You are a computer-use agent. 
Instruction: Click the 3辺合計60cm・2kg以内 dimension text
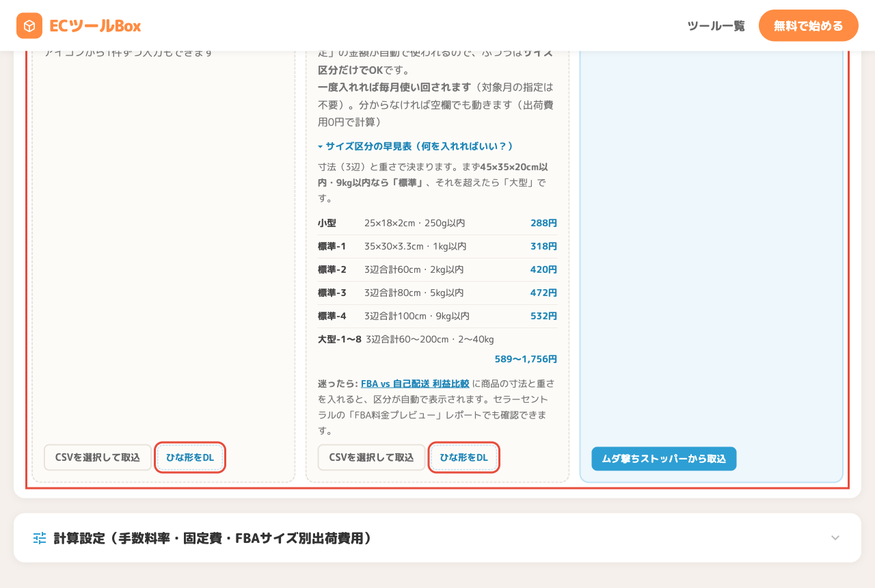pos(414,269)
